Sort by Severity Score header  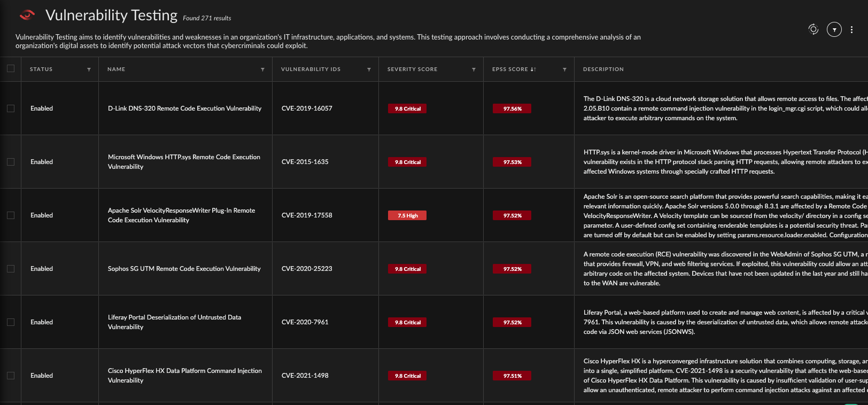pos(412,69)
